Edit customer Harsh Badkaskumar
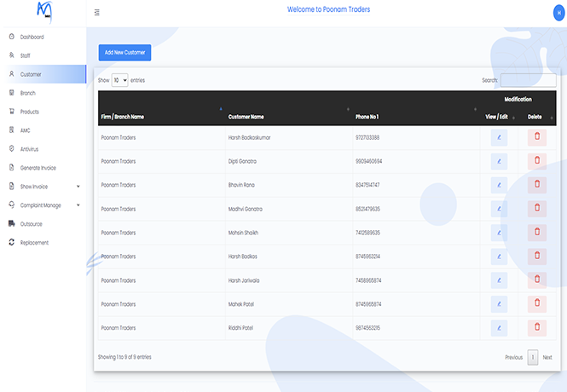 click(499, 138)
